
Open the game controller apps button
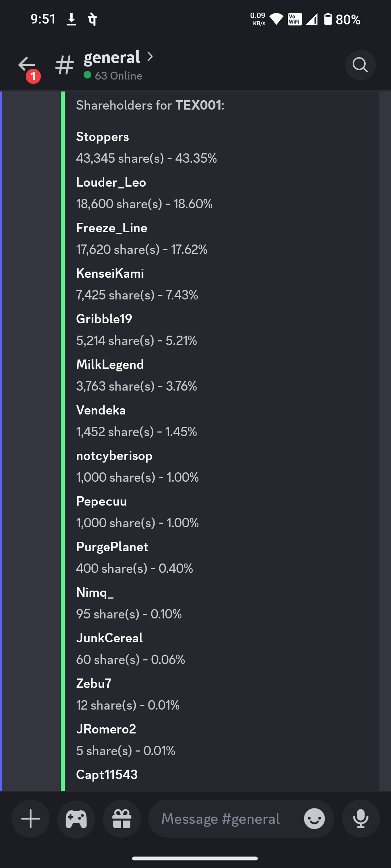point(76,818)
